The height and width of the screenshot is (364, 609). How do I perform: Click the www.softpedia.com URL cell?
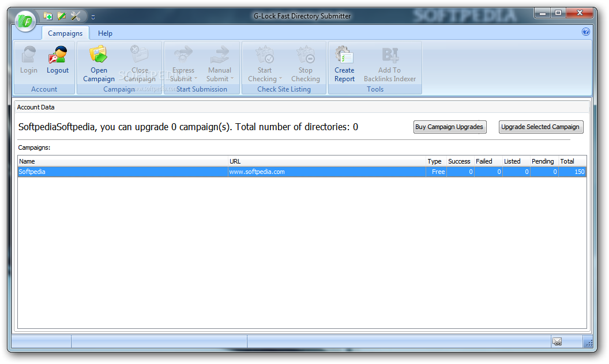(327, 172)
